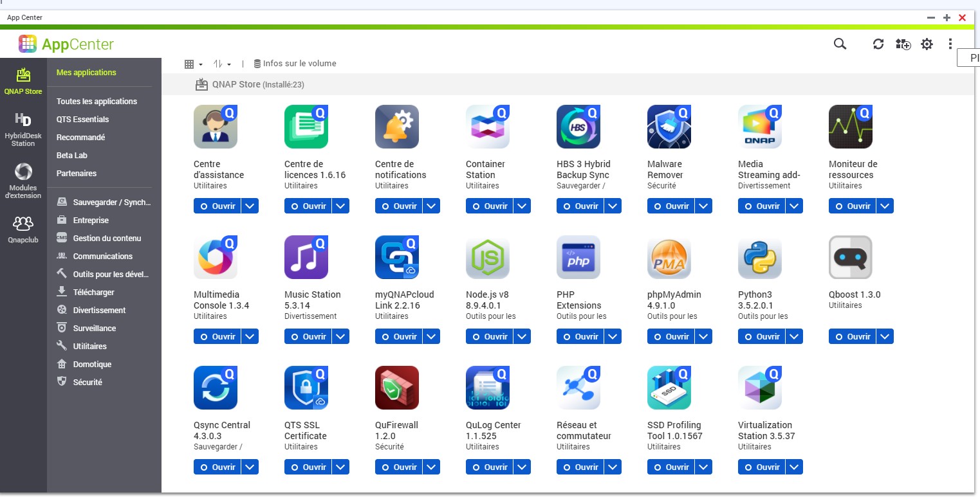Image resolution: width=980 pixels, height=497 pixels.
Task: Refresh the App Center list
Action: point(878,44)
